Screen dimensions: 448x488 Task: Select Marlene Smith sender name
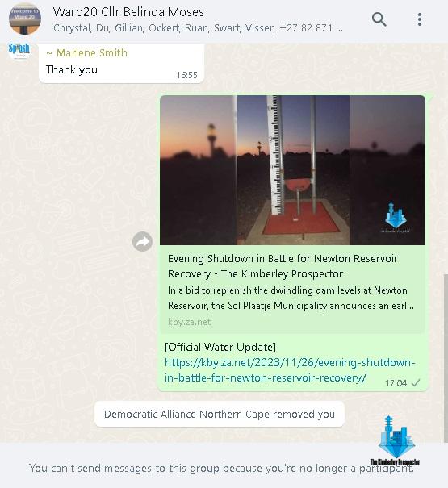point(87,53)
